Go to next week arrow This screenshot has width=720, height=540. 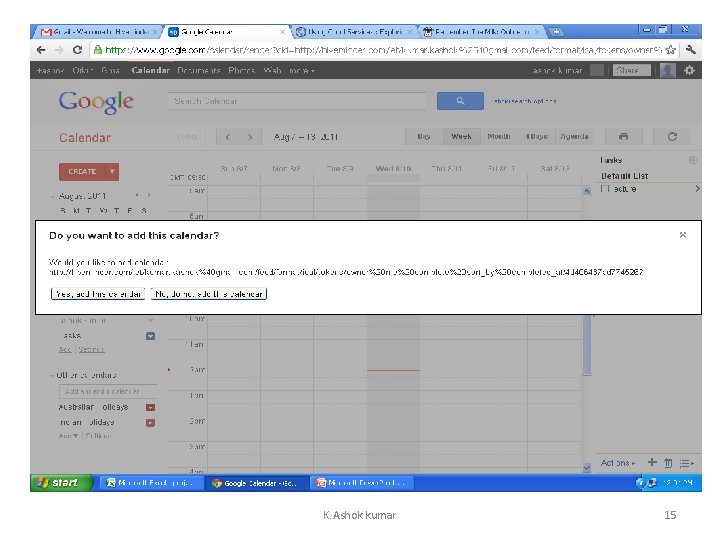point(250,137)
